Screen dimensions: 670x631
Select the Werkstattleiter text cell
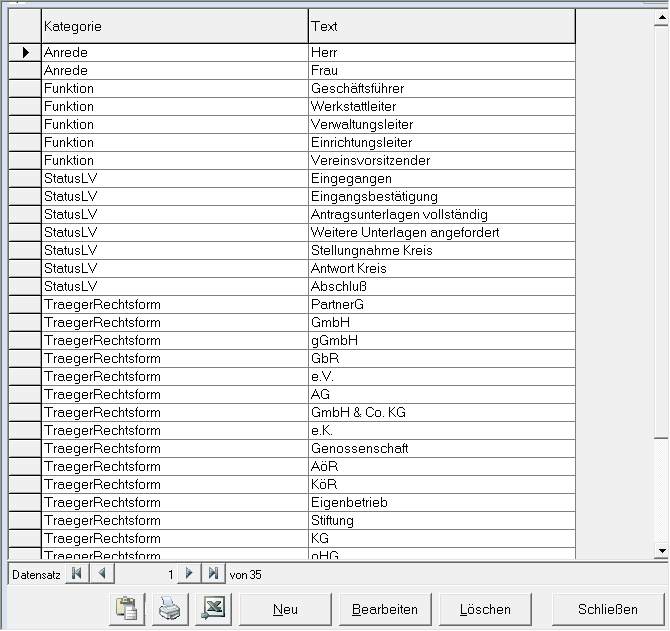(x=441, y=107)
